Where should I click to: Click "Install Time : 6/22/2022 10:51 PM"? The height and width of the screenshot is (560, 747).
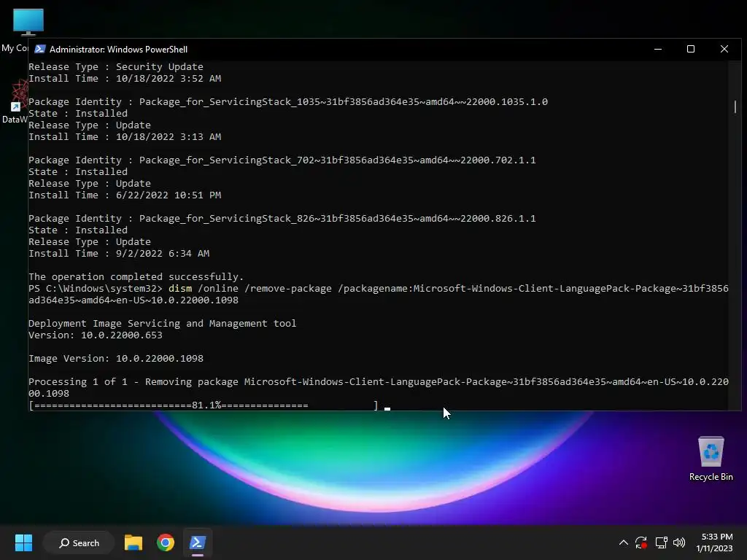coord(125,195)
